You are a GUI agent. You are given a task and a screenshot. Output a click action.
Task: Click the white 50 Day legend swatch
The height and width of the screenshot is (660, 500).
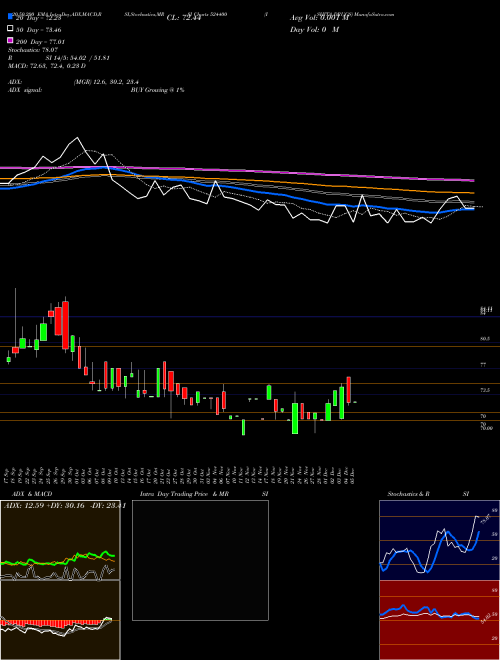click(x=10, y=29)
